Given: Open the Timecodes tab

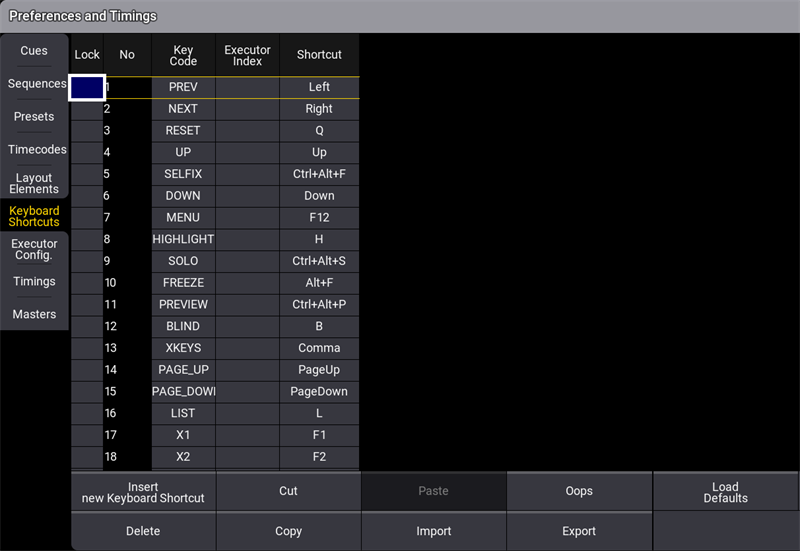Looking at the screenshot, I should [x=36, y=150].
